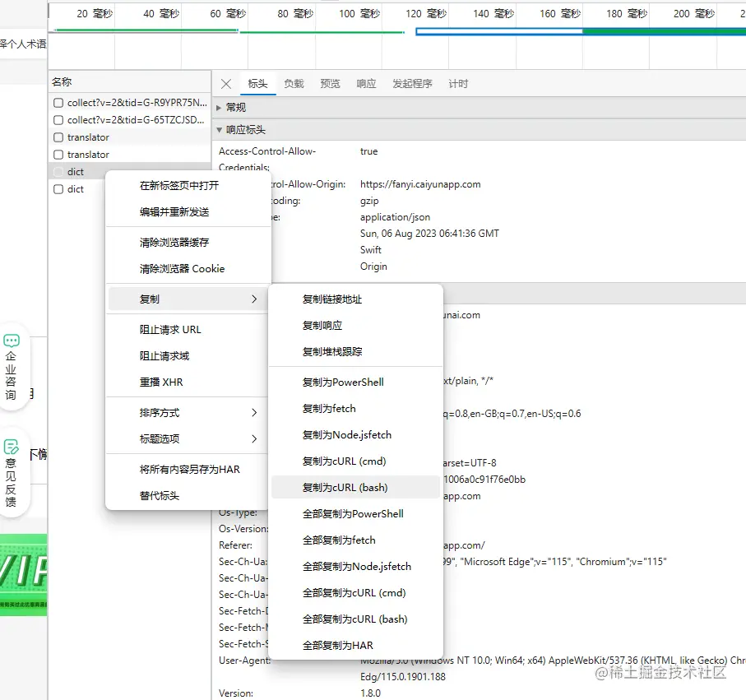The width and height of the screenshot is (746, 700).
Task: Choose 替代标头 menu item
Action: pos(188,496)
